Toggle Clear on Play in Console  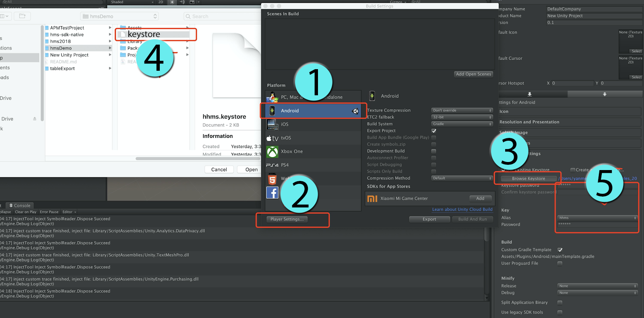pos(25,212)
